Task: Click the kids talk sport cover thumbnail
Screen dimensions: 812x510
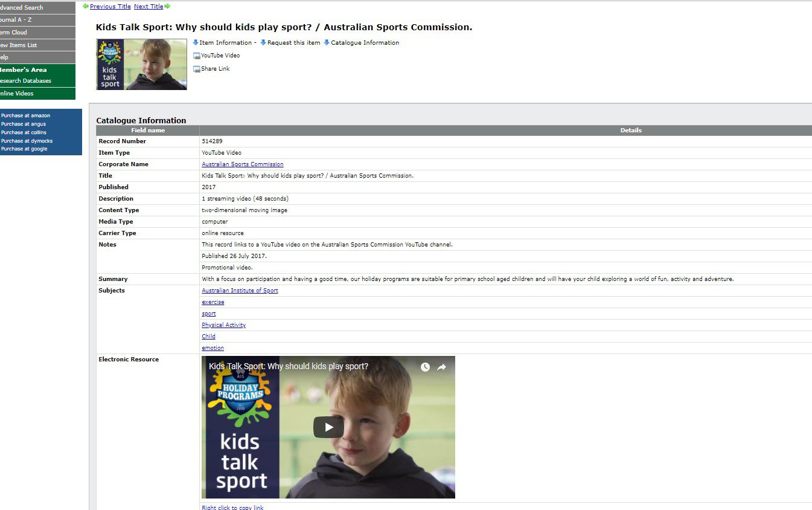Action: pos(141,65)
